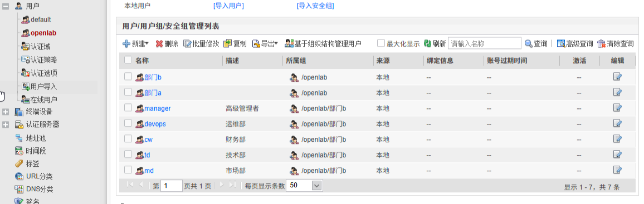644x204 pixels.
Task: Clear search with 清除查询
Action: tap(615, 43)
